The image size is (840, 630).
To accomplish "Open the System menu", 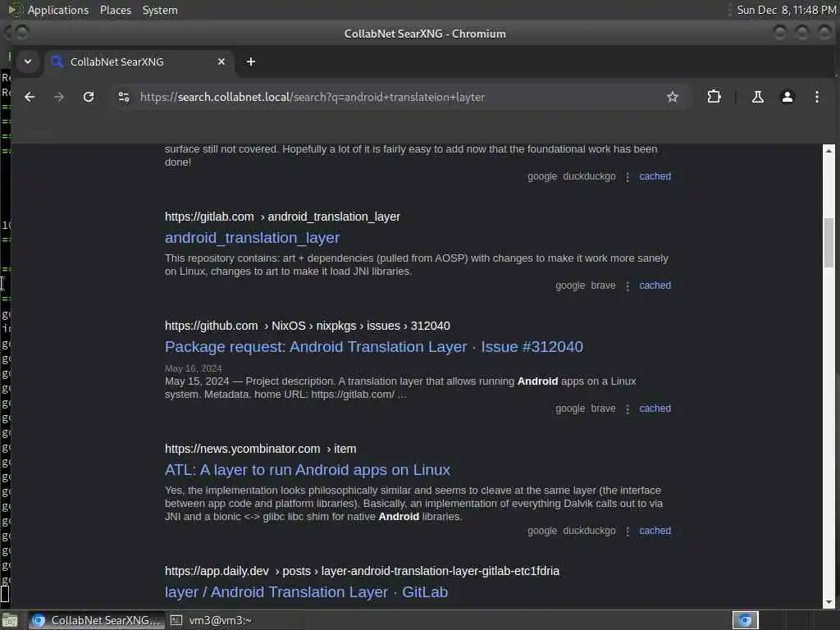I will coord(160,10).
